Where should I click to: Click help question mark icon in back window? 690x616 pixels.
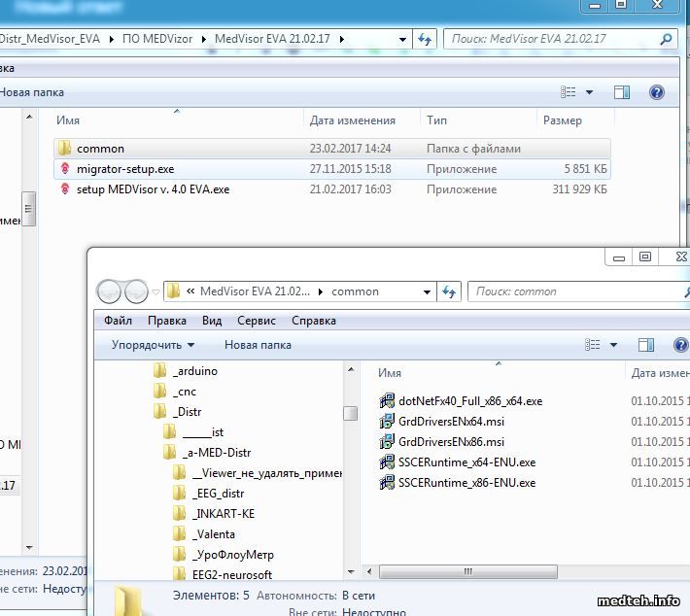[x=656, y=92]
